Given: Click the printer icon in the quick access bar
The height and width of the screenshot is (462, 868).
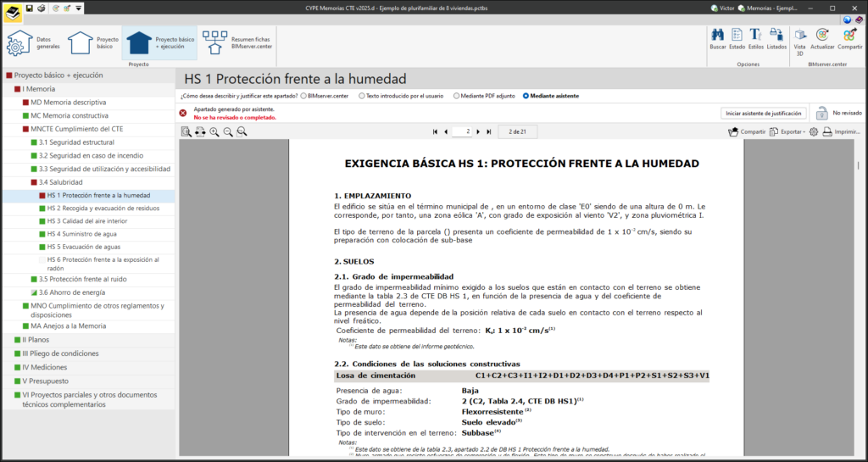Looking at the screenshot, I should click(41, 8).
